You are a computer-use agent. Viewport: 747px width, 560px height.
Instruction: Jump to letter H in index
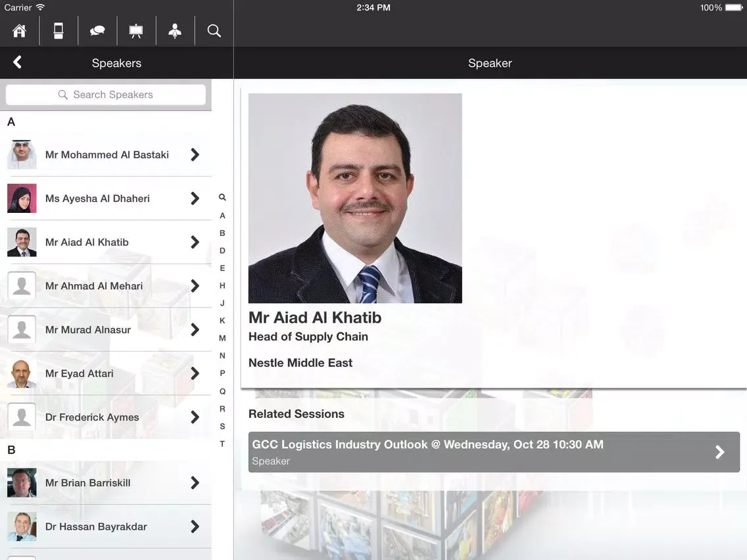pos(222,286)
